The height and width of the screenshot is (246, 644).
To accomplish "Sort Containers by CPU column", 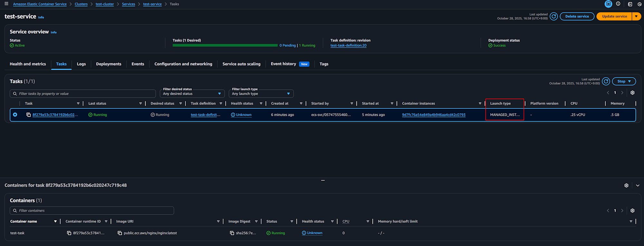I will point(368,222).
